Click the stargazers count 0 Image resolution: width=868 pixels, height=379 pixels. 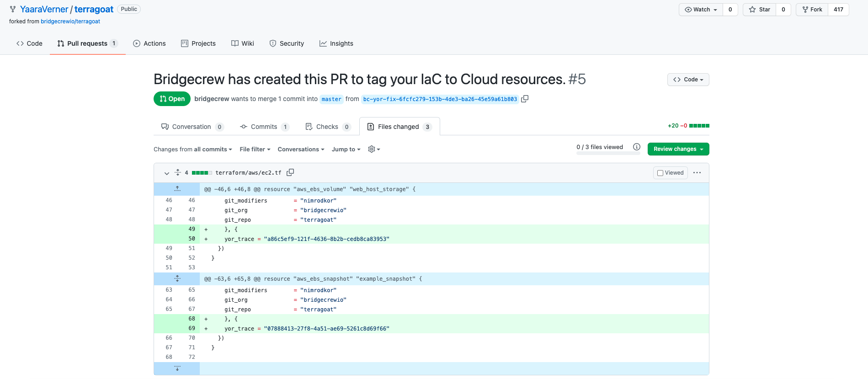pyautogui.click(x=783, y=10)
